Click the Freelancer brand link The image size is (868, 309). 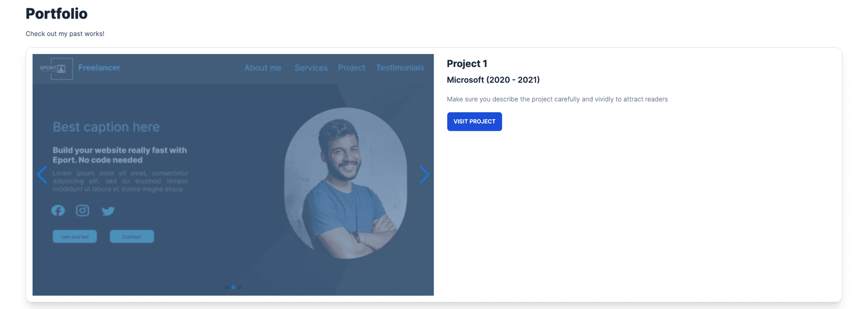99,68
